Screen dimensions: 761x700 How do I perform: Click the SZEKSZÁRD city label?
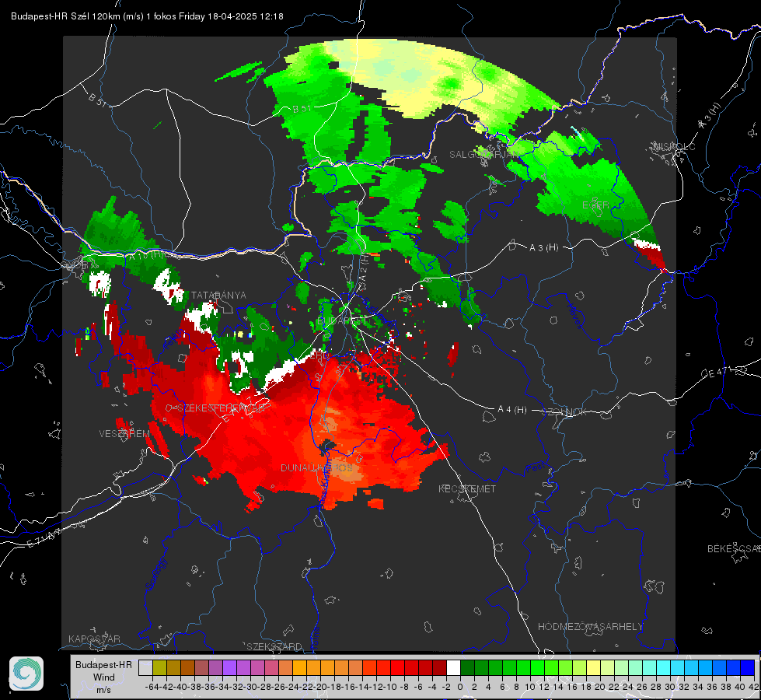click(x=274, y=646)
